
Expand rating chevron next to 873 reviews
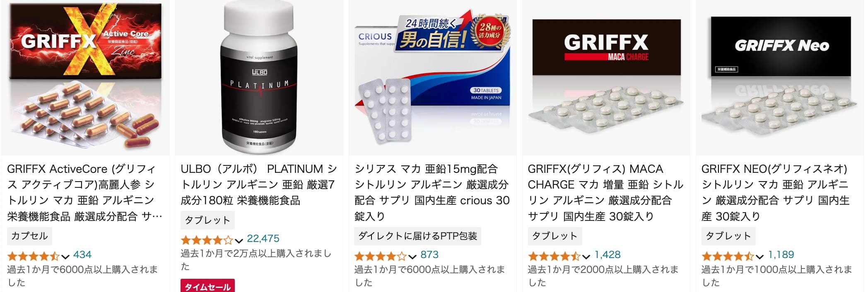pos(412,257)
